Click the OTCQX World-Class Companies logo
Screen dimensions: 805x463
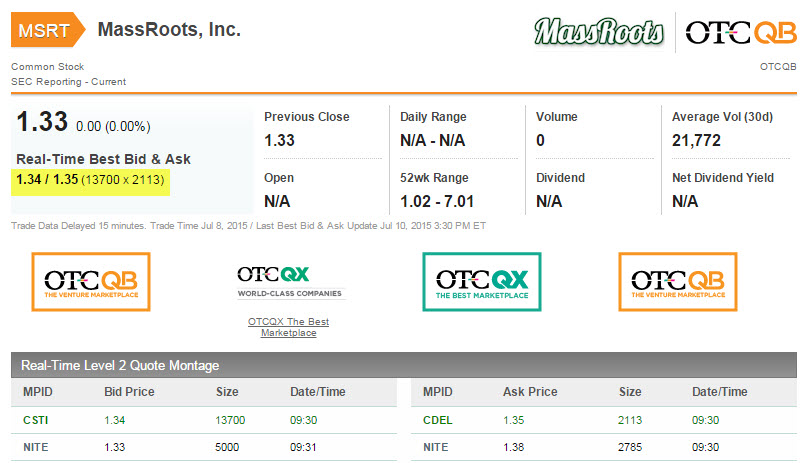coord(289,281)
